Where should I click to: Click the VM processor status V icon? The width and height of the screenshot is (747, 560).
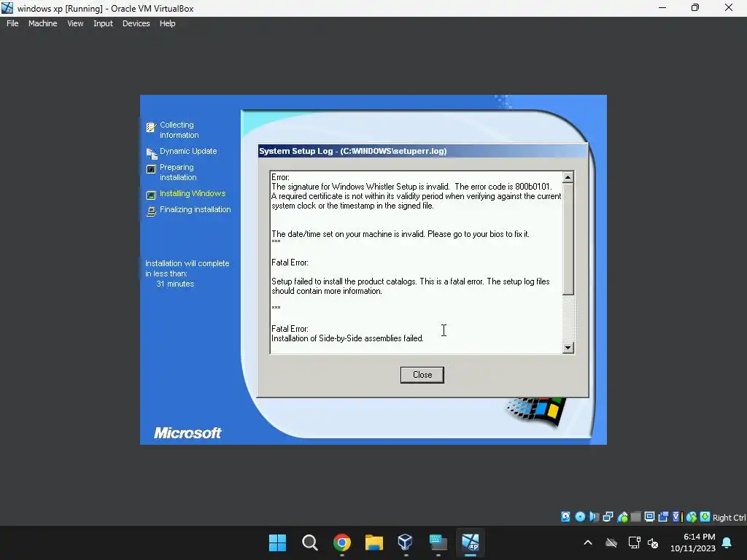pos(677,517)
